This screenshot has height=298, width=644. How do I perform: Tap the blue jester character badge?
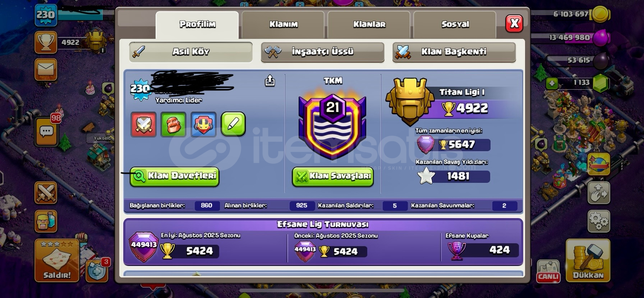pos(203,125)
